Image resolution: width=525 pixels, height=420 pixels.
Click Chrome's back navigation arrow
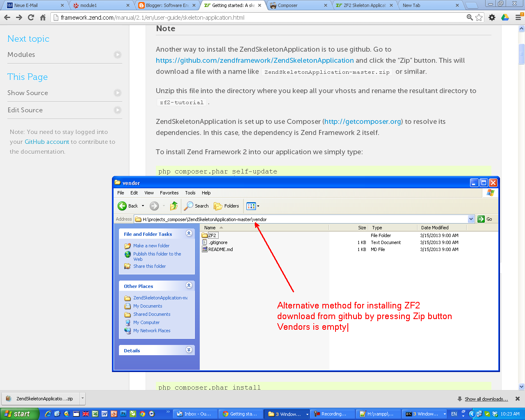[7, 18]
